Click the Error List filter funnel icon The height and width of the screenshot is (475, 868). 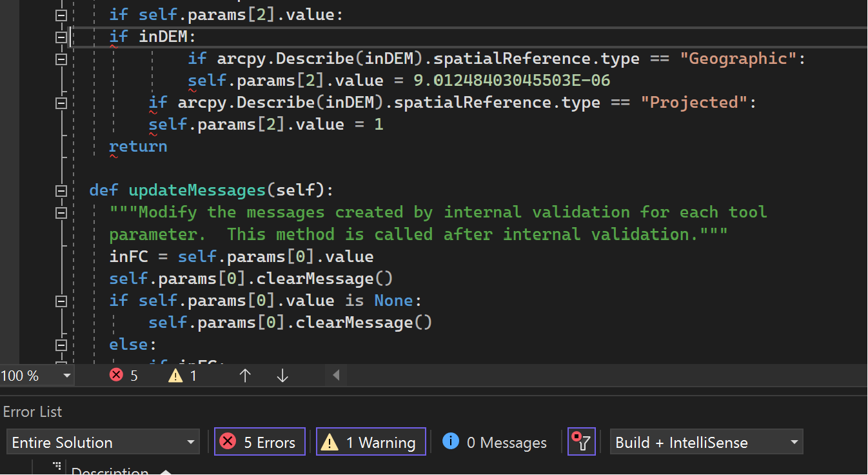[x=581, y=442]
